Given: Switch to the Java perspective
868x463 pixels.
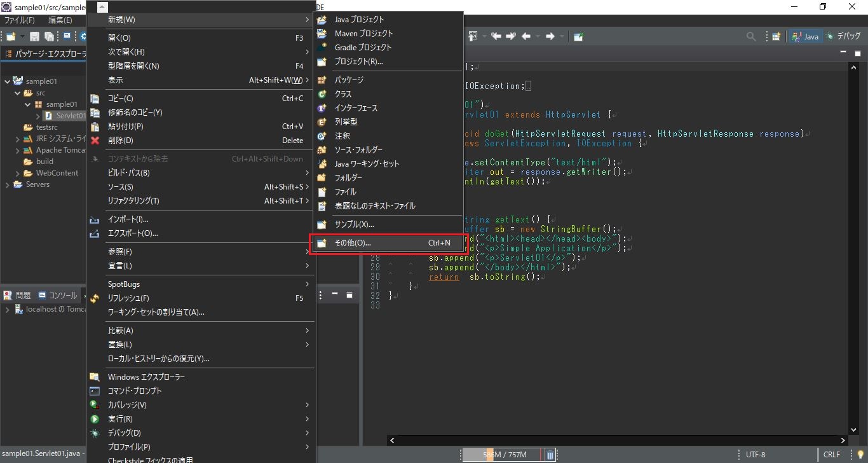Looking at the screenshot, I should pyautogui.click(x=805, y=36).
